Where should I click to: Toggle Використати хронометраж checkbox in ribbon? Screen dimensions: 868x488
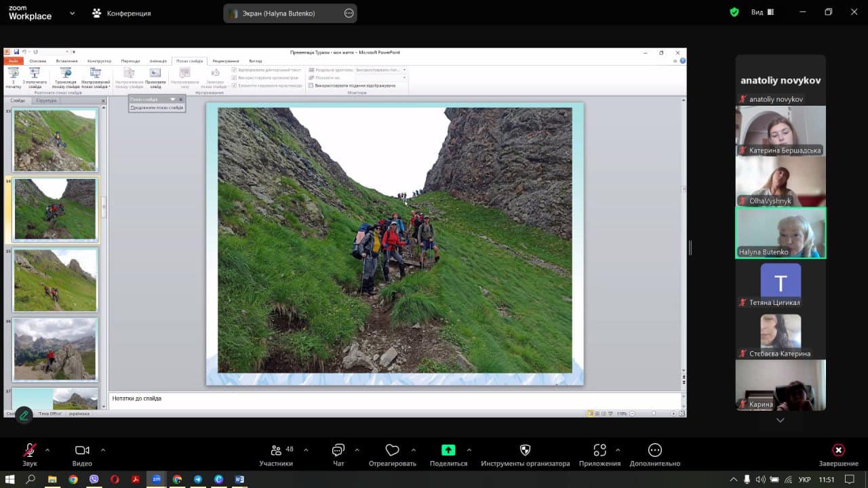pos(234,78)
